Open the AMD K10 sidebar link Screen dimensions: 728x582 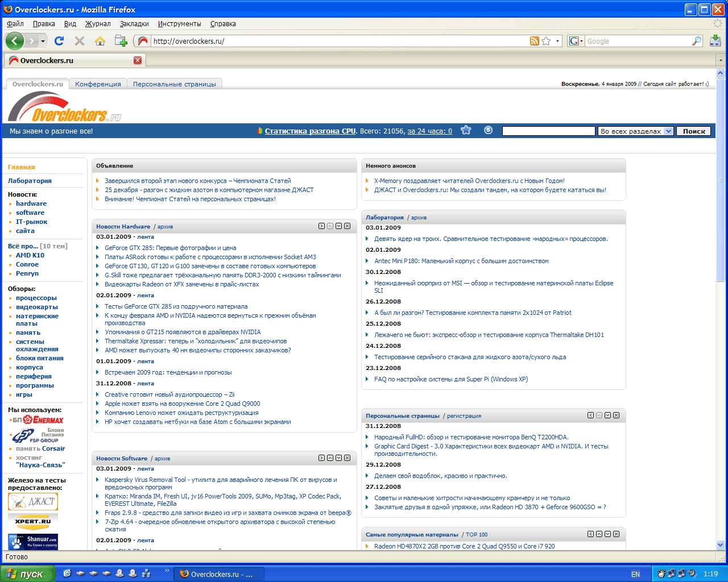30,255
